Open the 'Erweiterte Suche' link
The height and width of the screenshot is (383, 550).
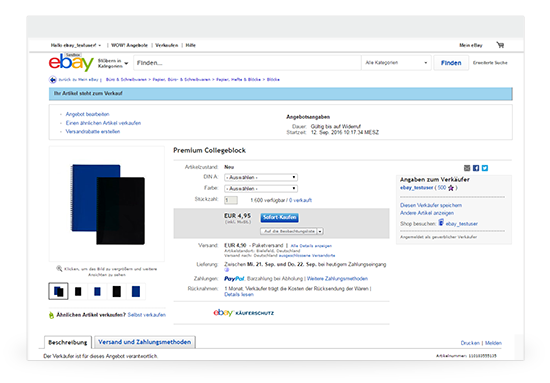[x=490, y=63]
